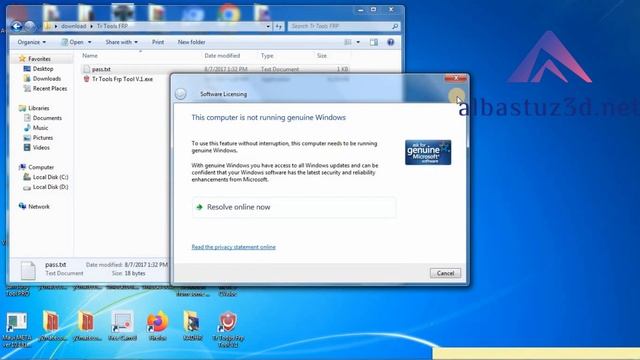Click Print in the Explorer toolbar

pyautogui.click(x=158, y=42)
